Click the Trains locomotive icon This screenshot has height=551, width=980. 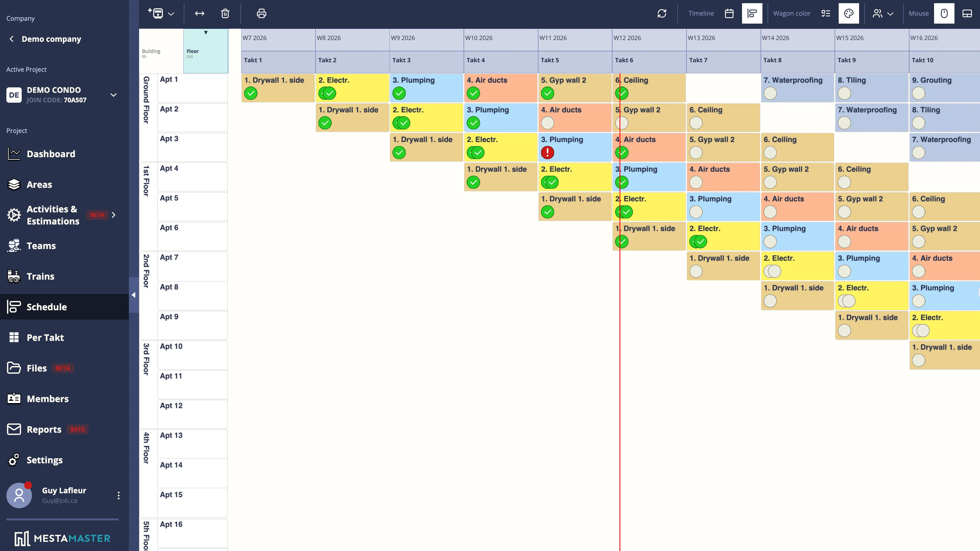click(x=14, y=276)
